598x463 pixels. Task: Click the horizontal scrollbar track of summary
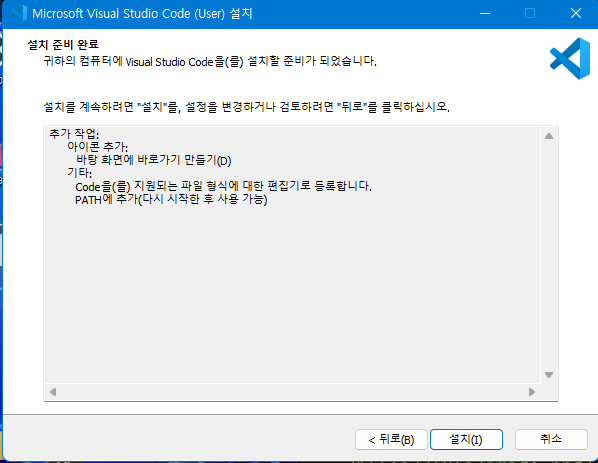click(x=293, y=392)
